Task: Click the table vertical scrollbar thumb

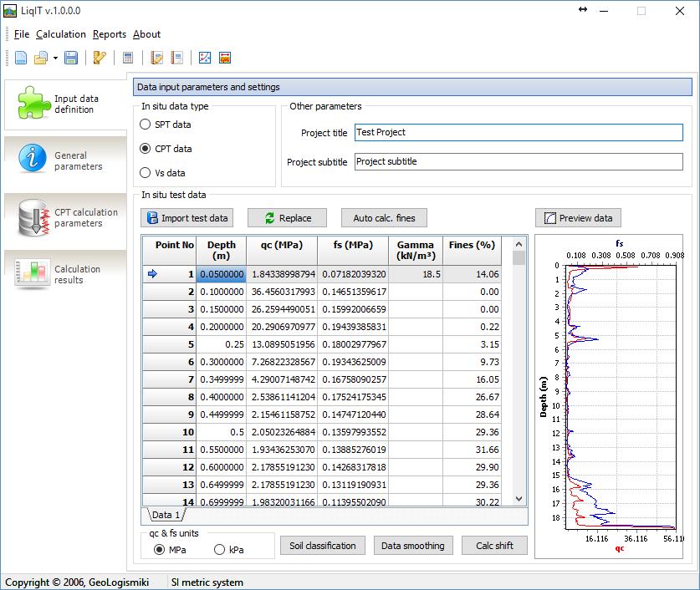Action: [x=519, y=257]
